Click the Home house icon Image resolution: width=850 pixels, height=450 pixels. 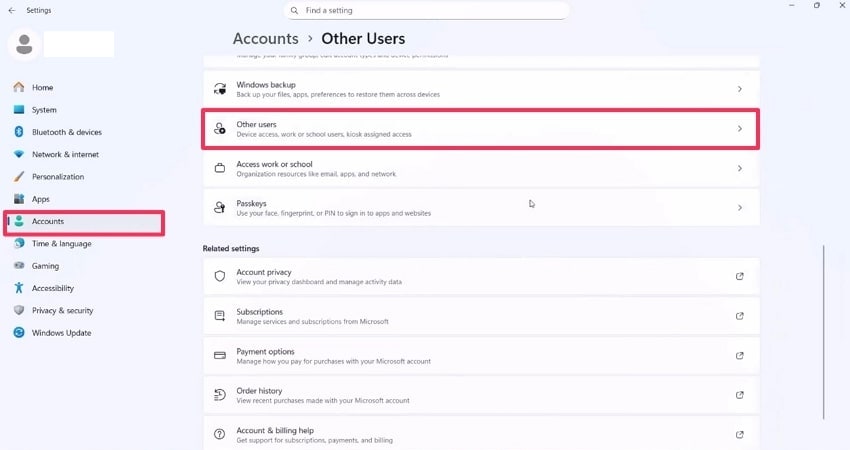19,87
